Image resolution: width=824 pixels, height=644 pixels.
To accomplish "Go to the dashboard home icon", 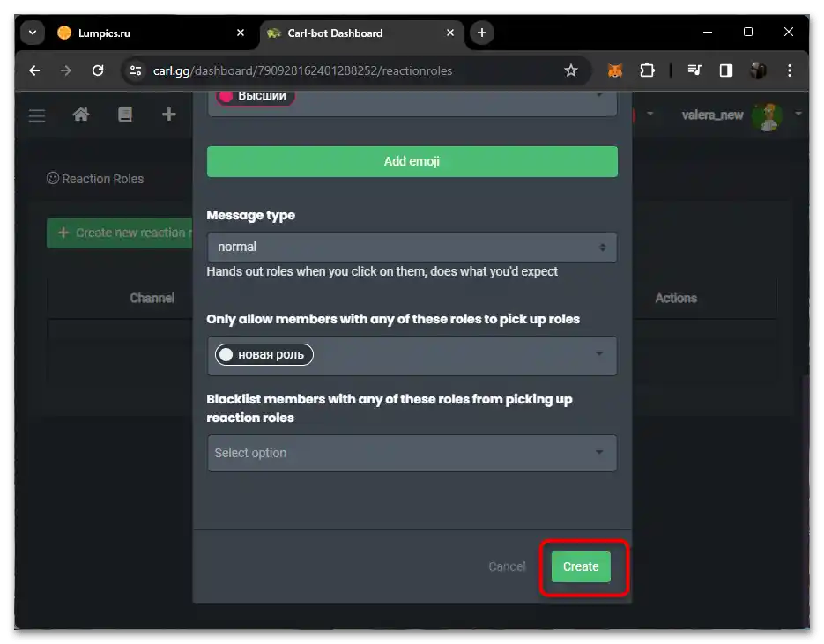I will pyautogui.click(x=81, y=114).
